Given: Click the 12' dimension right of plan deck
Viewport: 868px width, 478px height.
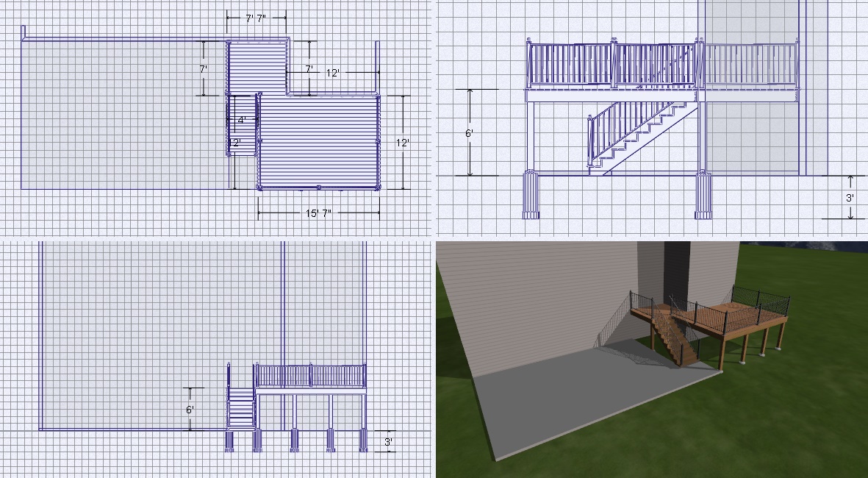Looking at the screenshot, I should pyautogui.click(x=402, y=143).
